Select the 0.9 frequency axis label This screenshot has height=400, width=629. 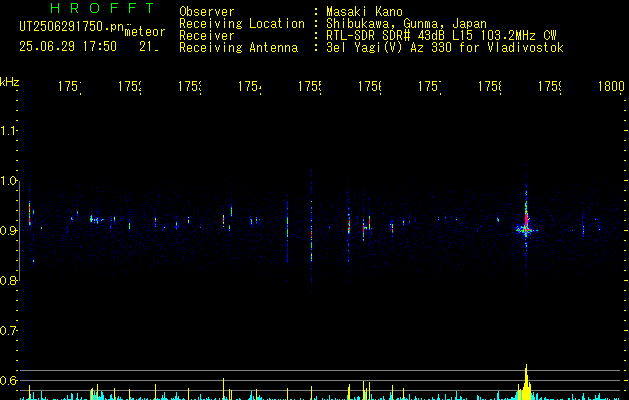[x=8, y=231]
